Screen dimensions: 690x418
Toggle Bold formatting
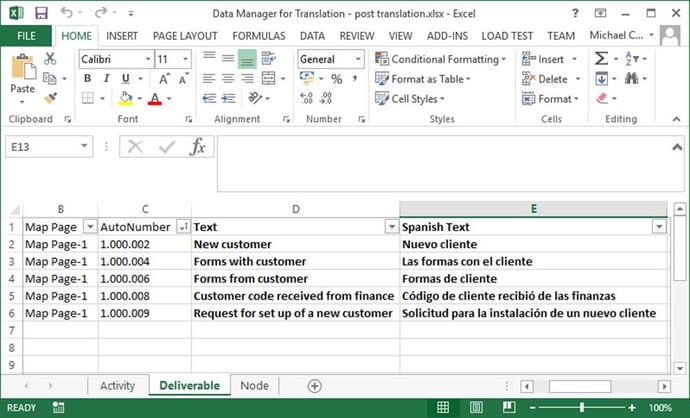[x=88, y=78]
